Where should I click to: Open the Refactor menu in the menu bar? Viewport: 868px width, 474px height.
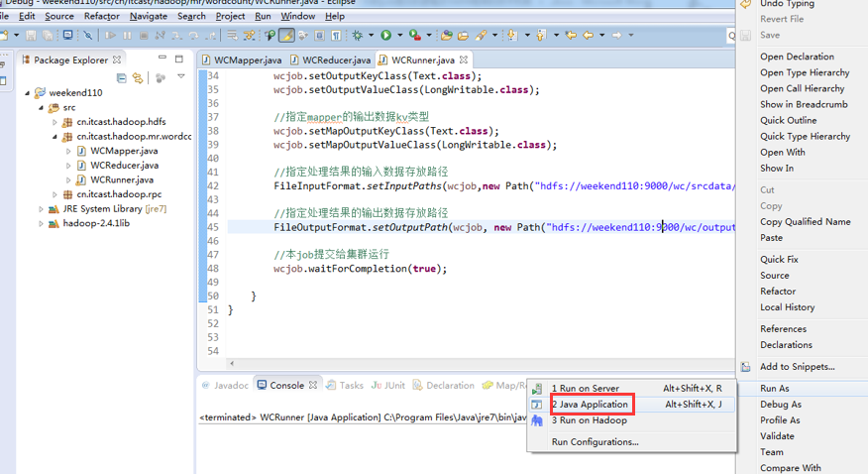[101, 16]
